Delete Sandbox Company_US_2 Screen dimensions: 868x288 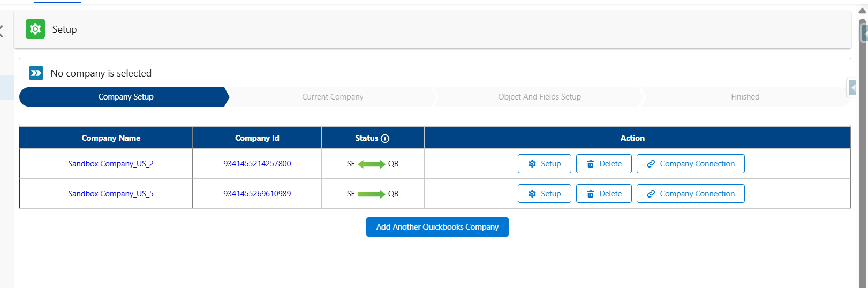(x=603, y=164)
